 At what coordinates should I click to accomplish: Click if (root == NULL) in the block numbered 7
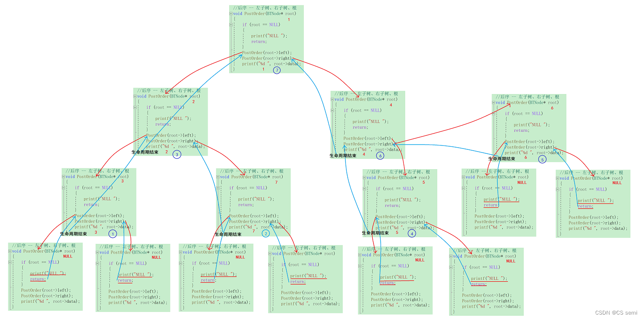pos(248,188)
